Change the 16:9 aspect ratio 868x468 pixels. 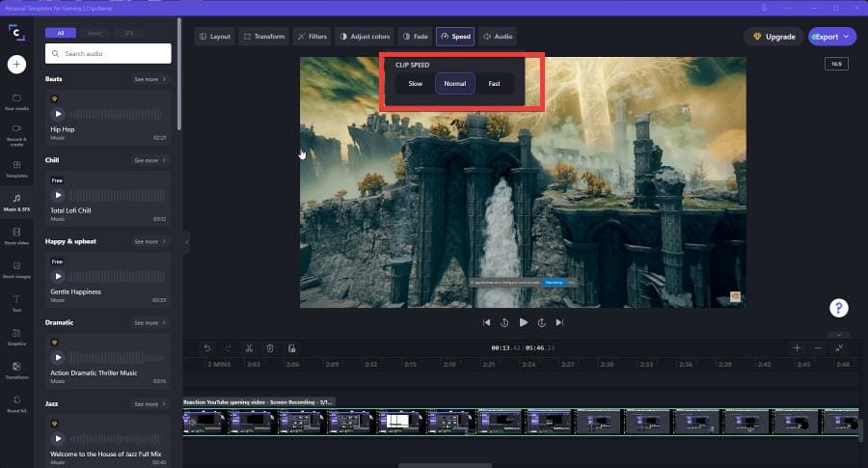point(836,64)
